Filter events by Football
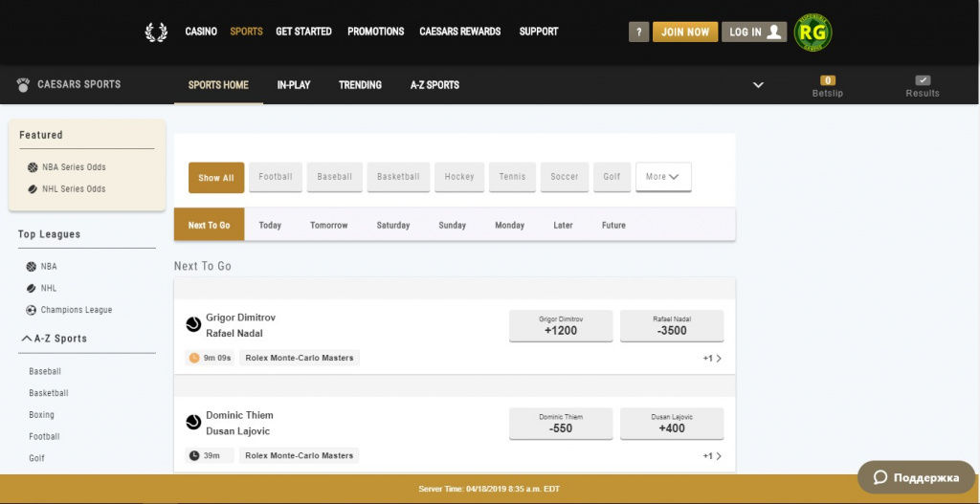Image resolution: width=980 pixels, height=504 pixels. pyautogui.click(x=276, y=177)
